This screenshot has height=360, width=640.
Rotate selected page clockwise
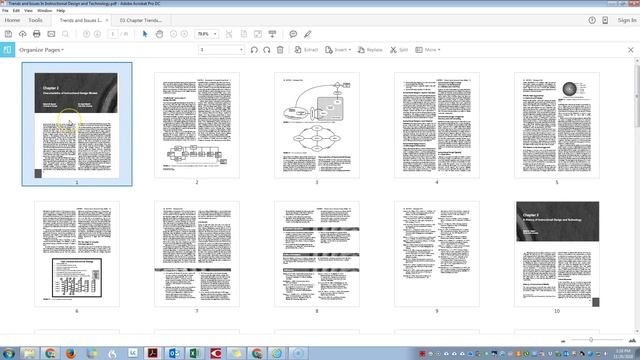[x=267, y=50]
